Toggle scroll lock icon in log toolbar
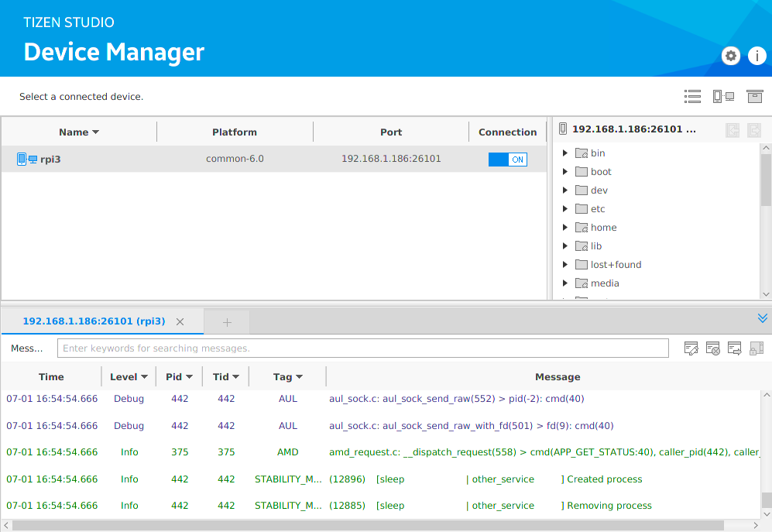Viewport: 772px width, 532px height. pos(757,348)
